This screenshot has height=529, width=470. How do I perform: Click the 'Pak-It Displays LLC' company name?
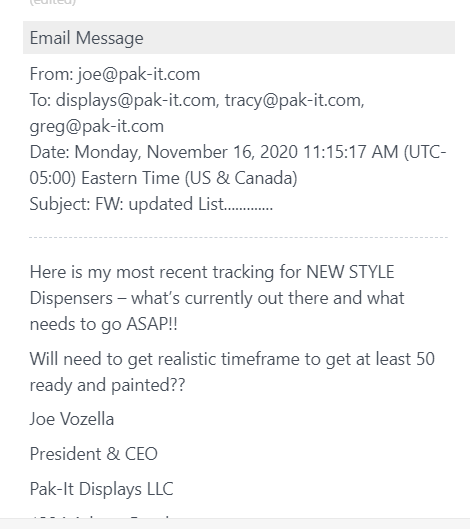(102, 489)
